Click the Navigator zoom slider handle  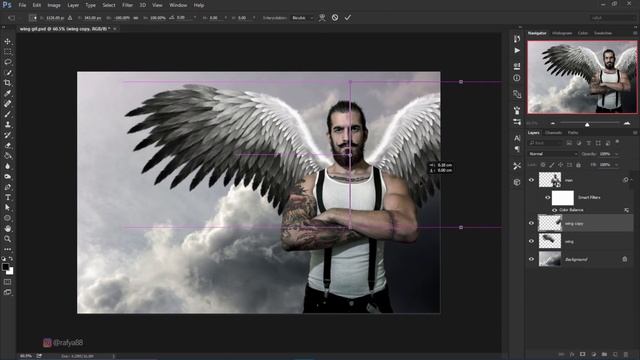point(587,124)
